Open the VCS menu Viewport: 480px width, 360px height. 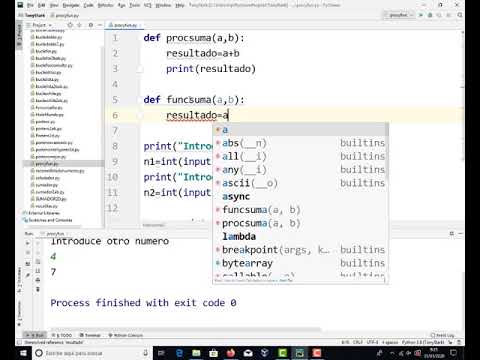click(x=147, y=5)
